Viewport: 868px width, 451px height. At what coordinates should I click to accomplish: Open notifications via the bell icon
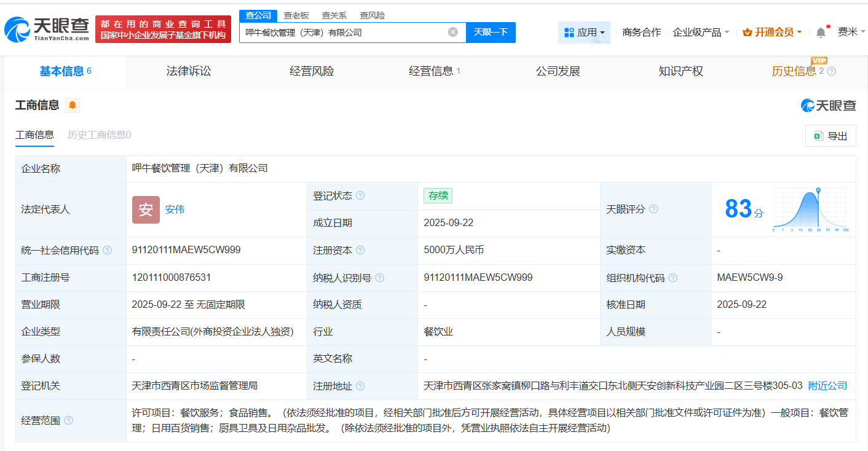pos(820,32)
